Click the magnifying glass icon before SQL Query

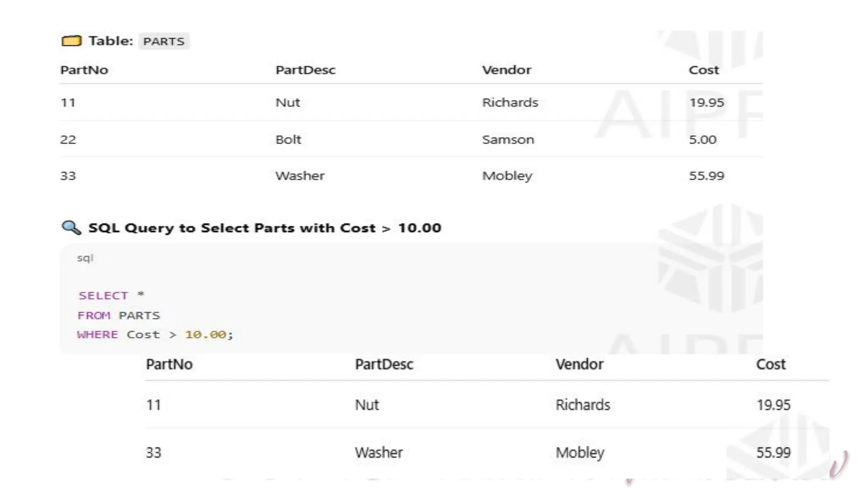71,227
